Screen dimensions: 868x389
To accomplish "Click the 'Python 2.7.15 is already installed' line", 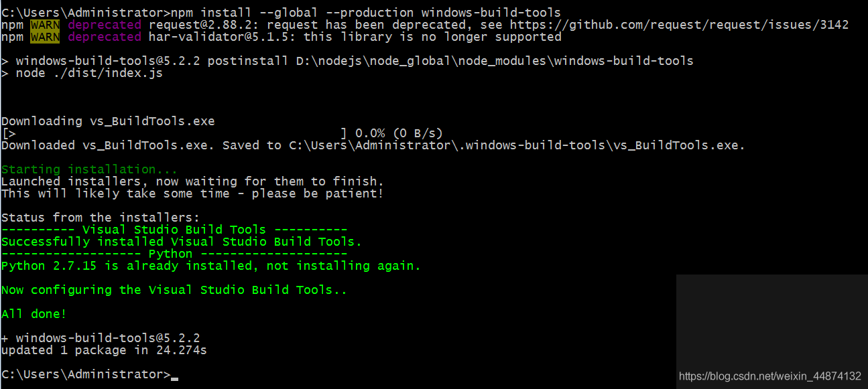I will (x=211, y=266).
